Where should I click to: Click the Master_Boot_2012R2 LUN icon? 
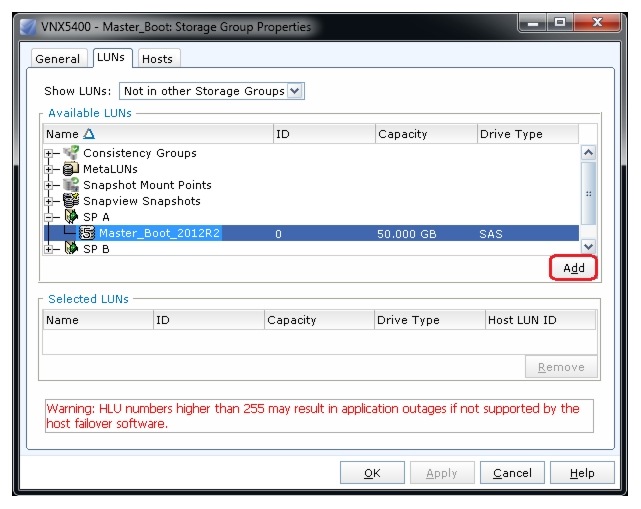tap(87, 233)
